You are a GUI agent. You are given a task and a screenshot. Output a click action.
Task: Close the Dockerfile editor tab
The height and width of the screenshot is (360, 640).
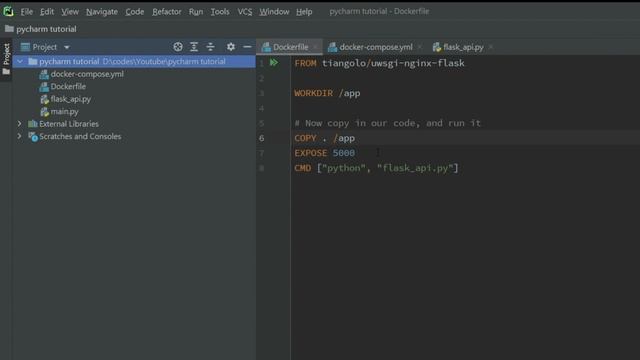click(315, 47)
